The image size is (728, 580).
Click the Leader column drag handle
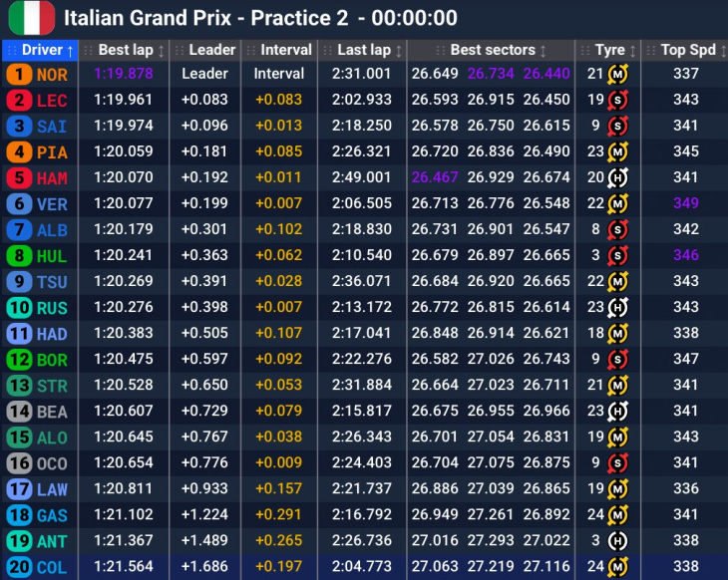click(x=179, y=50)
